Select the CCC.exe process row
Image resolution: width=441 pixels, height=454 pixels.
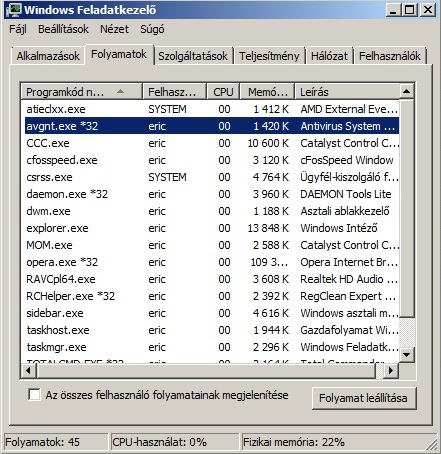tap(211, 143)
